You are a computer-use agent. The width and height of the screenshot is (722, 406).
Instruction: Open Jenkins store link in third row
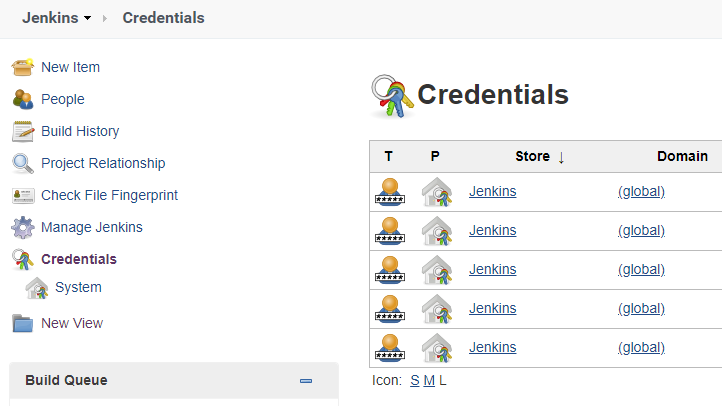(493, 269)
